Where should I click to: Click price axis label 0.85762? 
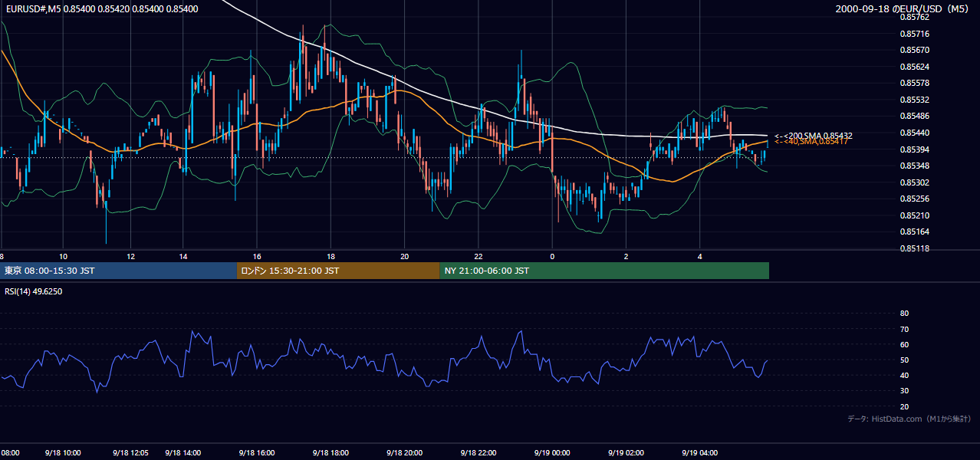click(915, 17)
